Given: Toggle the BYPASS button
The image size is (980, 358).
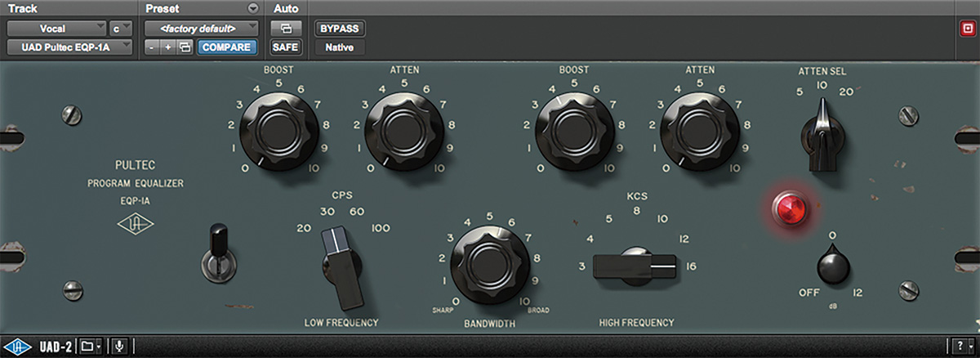Looking at the screenshot, I should pos(339,29).
